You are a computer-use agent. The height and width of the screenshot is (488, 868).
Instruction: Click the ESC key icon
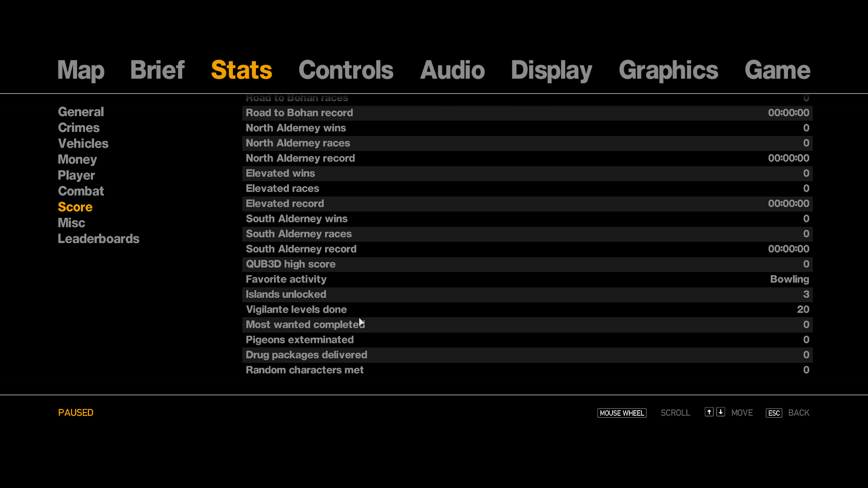click(774, 413)
